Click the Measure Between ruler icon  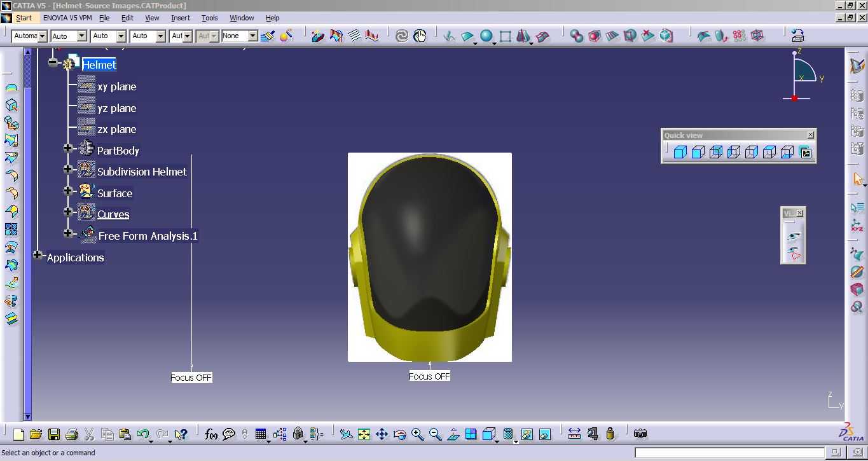[574, 434]
